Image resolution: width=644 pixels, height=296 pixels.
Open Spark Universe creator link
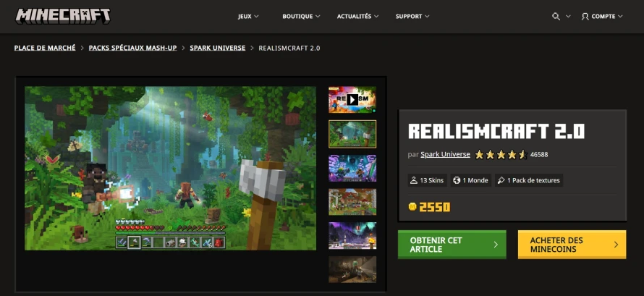(x=445, y=155)
